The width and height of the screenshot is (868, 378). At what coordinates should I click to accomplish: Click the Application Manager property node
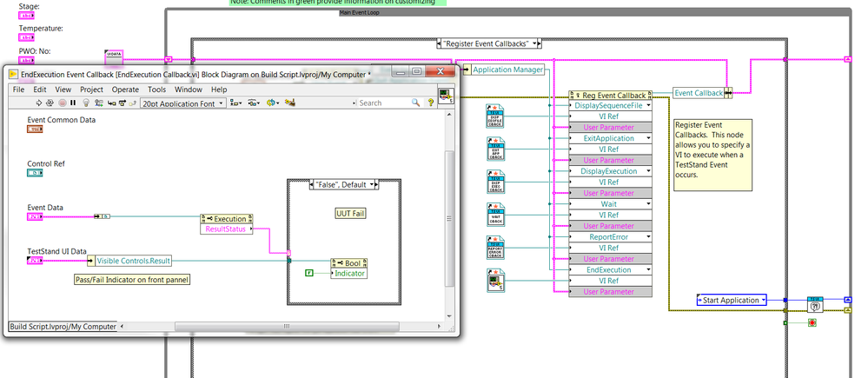coord(503,70)
